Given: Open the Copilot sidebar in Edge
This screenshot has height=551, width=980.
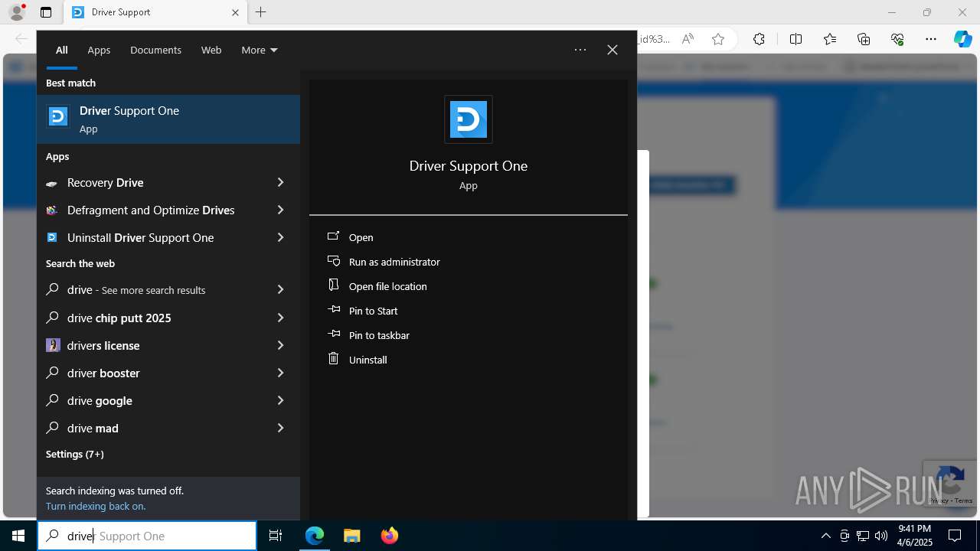Looking at the screenshot, I should point(963,39).
